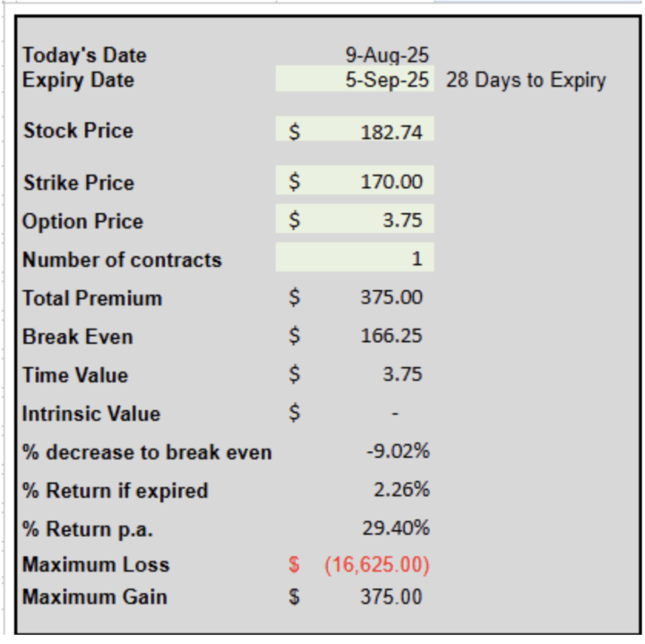Click the Stock Price value 182.74
This screenshot has width=645, height=644.
tap(355, 129)
